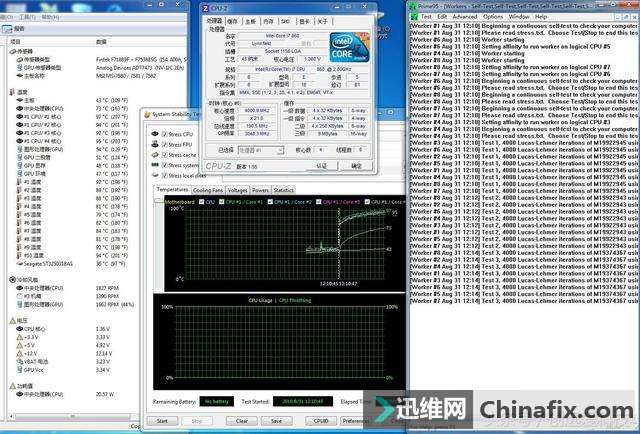Uncheck the Stress FPU checkbox
Screen dimensions: 640x434
tap(164, 145)
